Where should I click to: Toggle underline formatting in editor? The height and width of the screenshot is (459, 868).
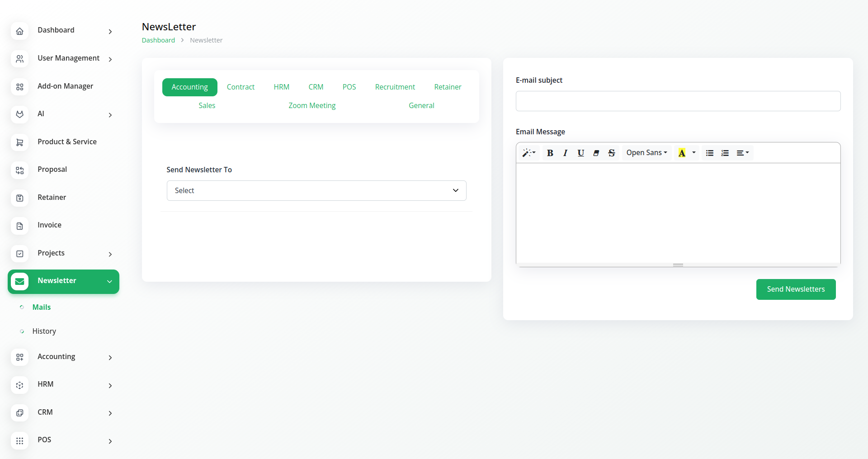[x=580, y=153]
